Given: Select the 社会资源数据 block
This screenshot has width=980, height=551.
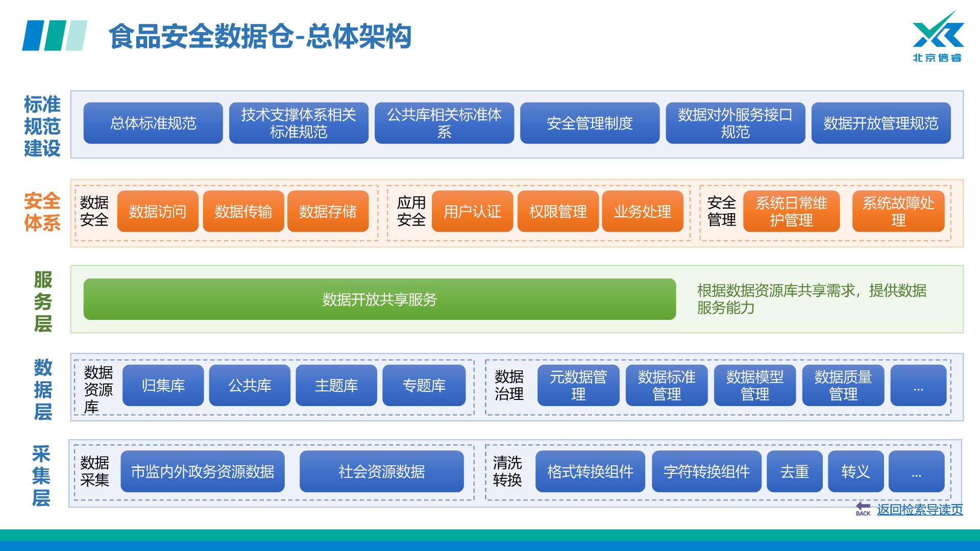Looking at the screenshot, I should pos(381,471).
